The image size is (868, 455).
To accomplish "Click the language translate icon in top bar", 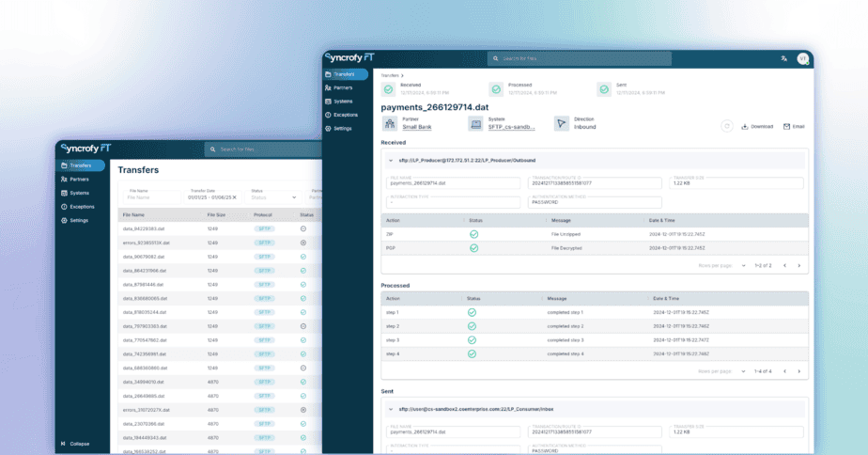I will (x=783, y=58).
